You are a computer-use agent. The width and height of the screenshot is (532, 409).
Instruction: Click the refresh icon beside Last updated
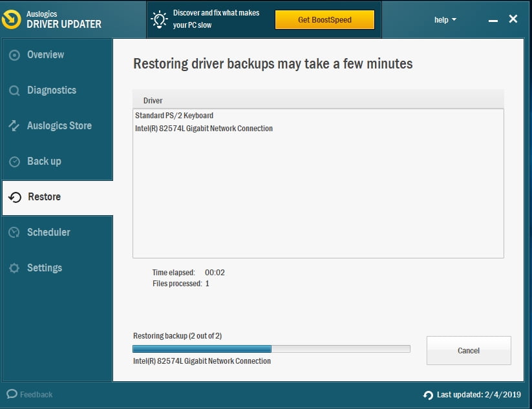(x=428, y=395)
